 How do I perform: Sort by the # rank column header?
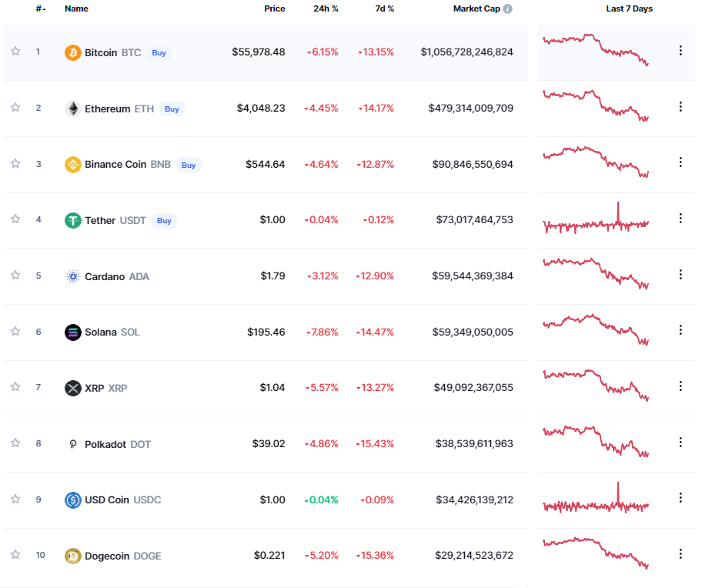40,9
